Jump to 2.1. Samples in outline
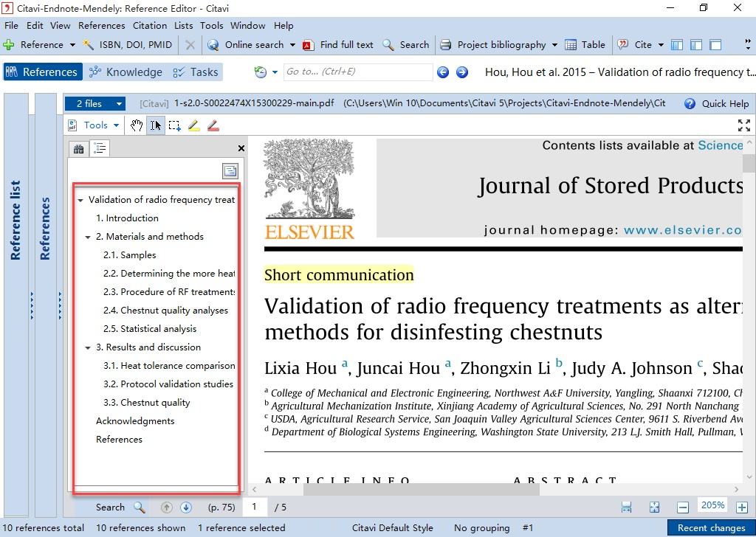 pyautogui.click(x=130, y=255)
